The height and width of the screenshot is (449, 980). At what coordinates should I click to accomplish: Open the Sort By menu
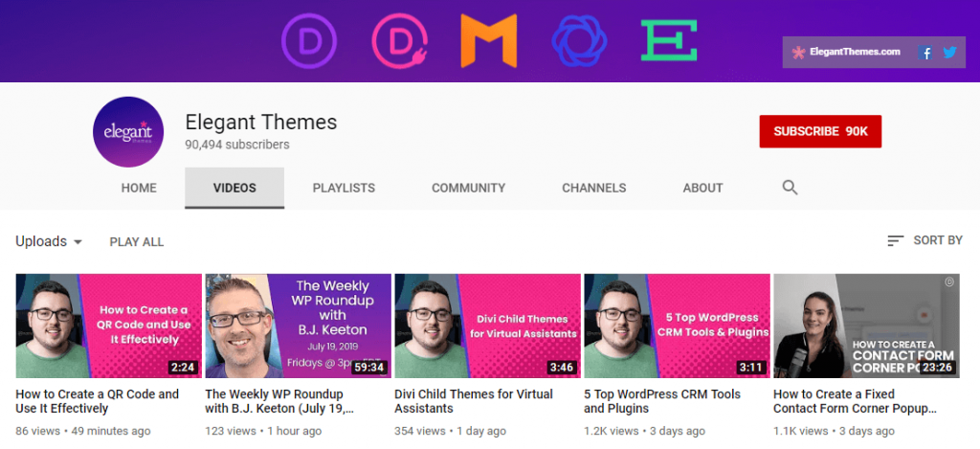point(925,240)
